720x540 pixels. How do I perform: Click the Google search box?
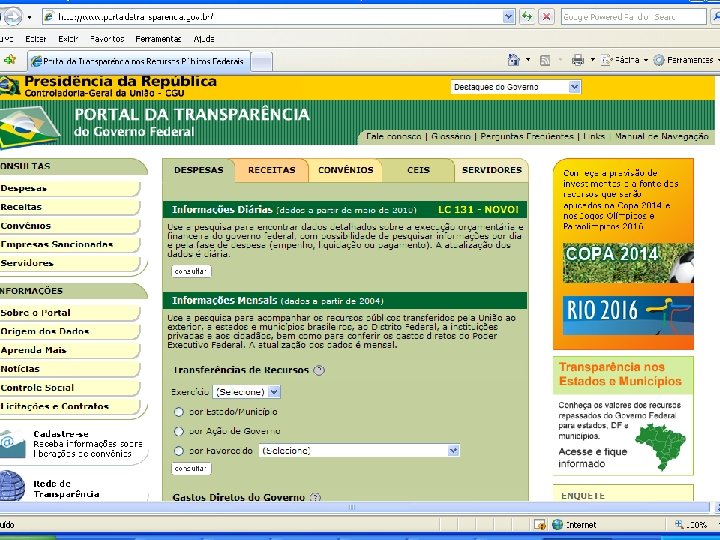click(x=634, y=17)
